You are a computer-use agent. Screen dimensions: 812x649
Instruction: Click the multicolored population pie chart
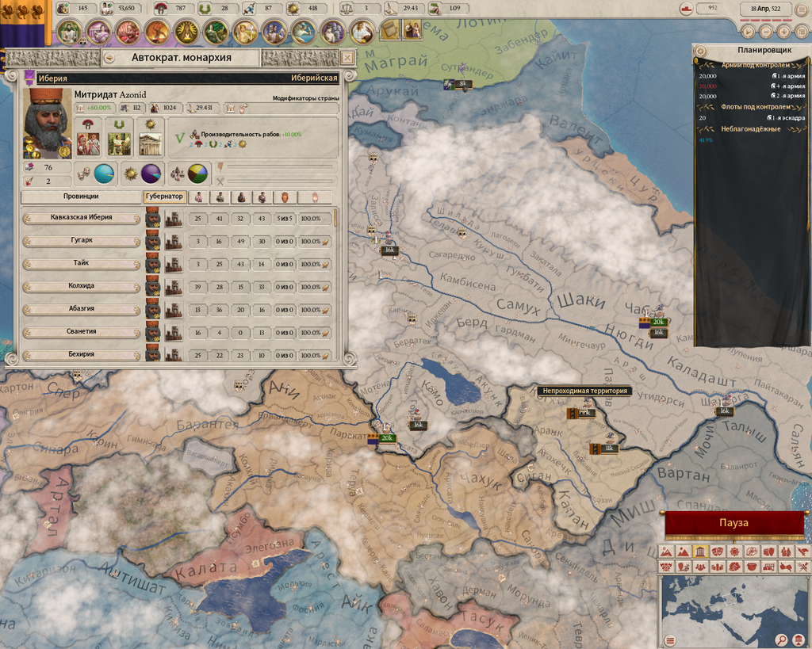[x=197, y=174]
